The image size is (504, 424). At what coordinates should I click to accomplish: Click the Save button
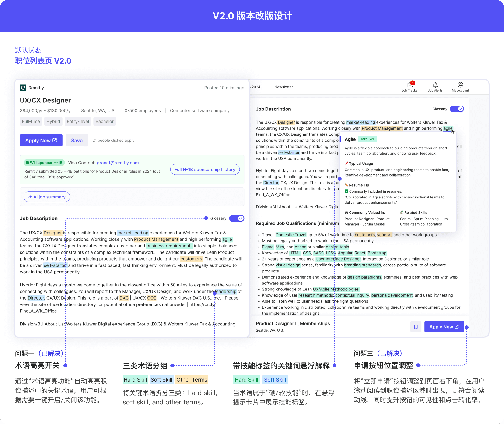coord(77,141)
